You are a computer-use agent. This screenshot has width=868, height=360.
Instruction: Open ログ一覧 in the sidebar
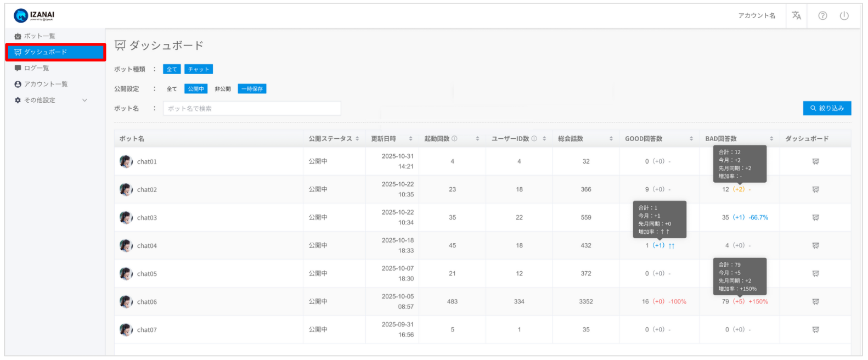coord(36,68)
